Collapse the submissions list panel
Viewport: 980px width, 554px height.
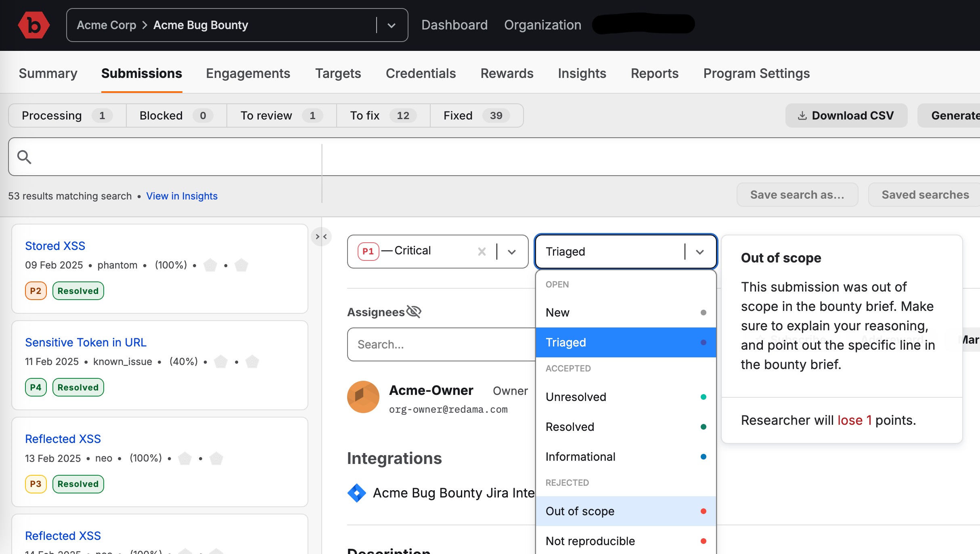point(321,237)
